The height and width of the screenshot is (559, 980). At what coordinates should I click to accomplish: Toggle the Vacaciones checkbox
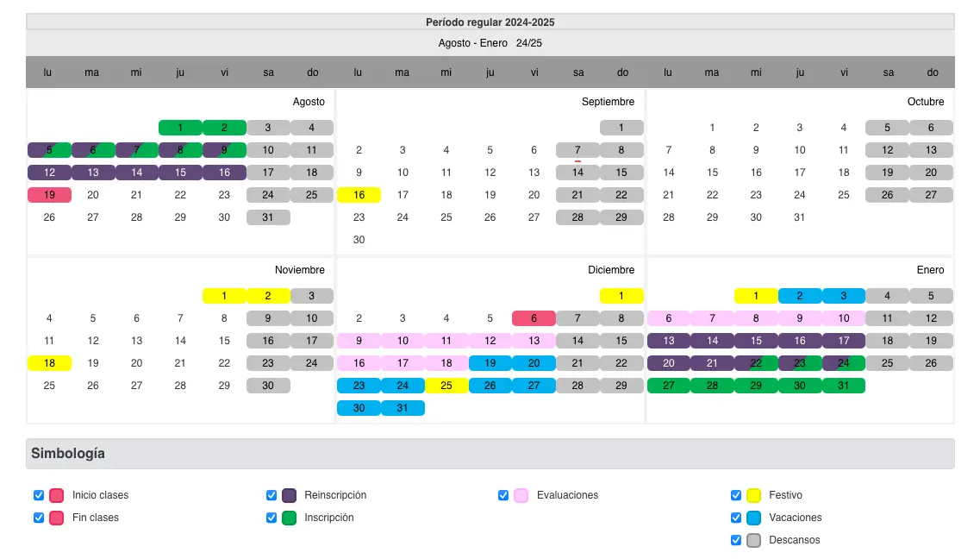[735, 518]
